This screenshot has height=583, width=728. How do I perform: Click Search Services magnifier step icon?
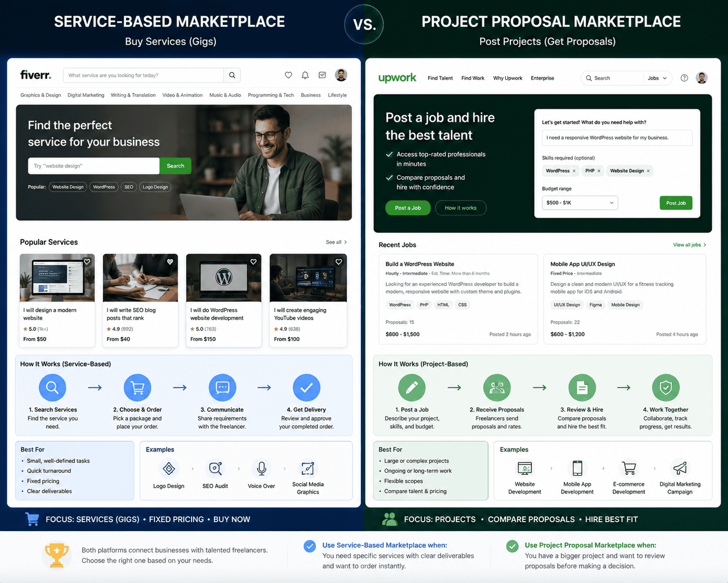click(52, 388)
